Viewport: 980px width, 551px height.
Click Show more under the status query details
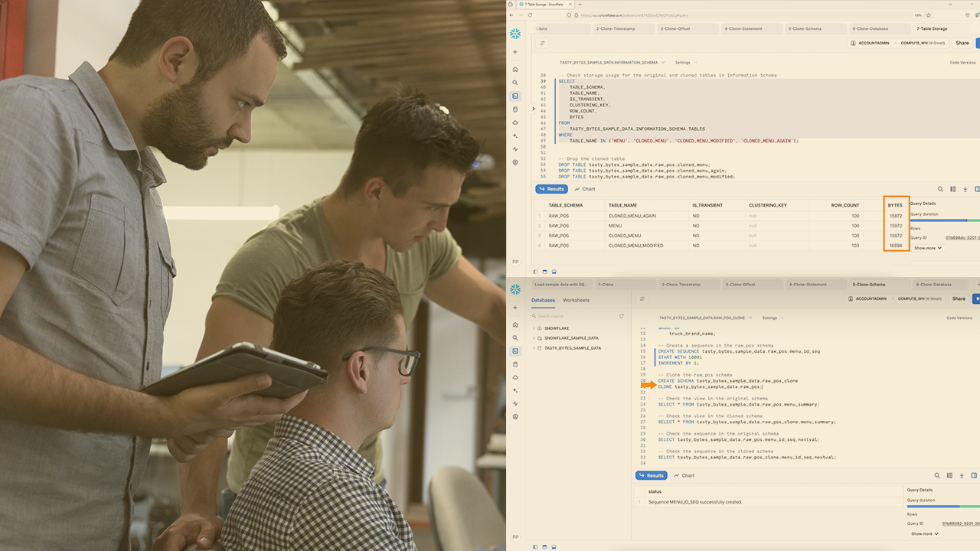[x=924, y=533]
